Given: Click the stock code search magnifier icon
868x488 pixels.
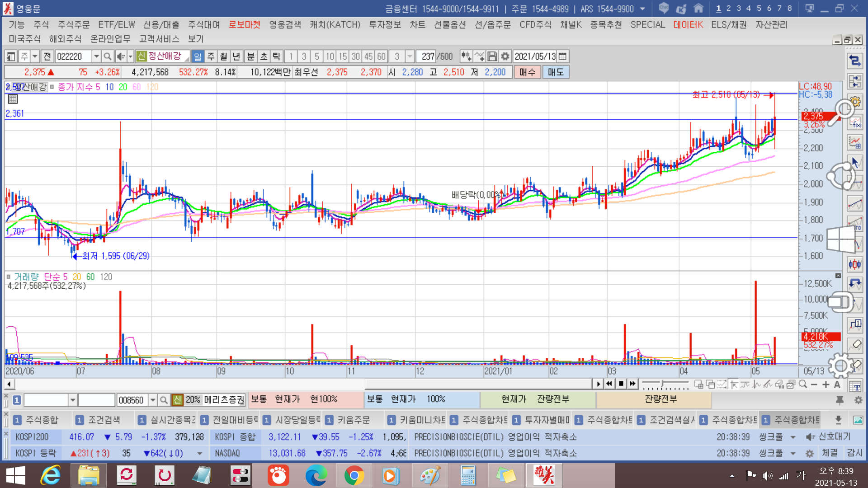Looking at the screenshot, I should point(107,56).
